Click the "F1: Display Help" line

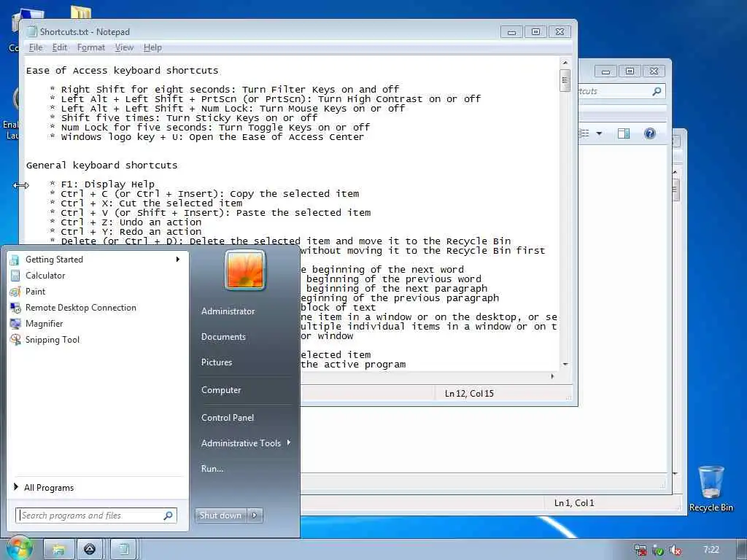coord(108,184)
